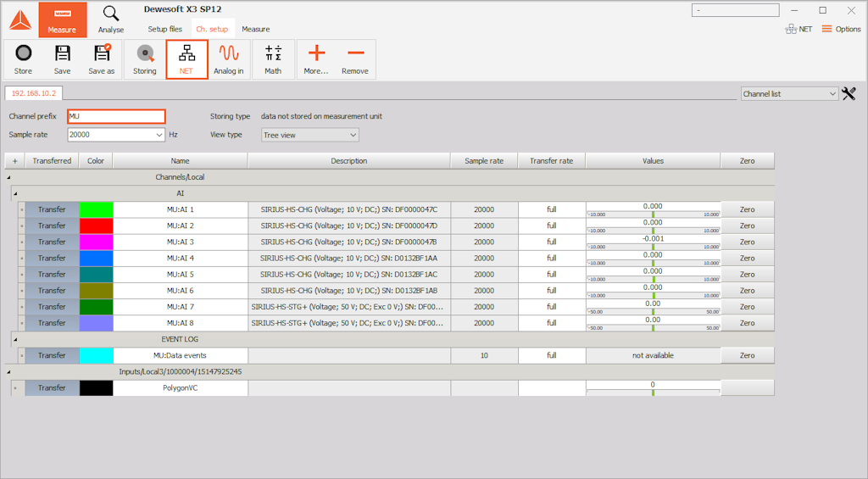The height and width of the screenshot is (479, 868).
Task: Zero the MU:AI 1 channel
Action: coord(748,209)
